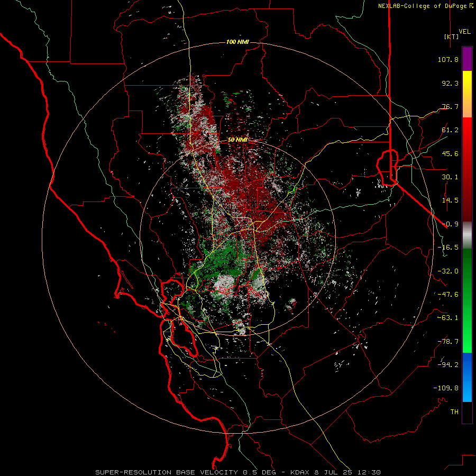This screenshot has height=476, width=476.
Task: Click the NEXLAB-College of DuPage title text
Action: (x=422, y=6)
